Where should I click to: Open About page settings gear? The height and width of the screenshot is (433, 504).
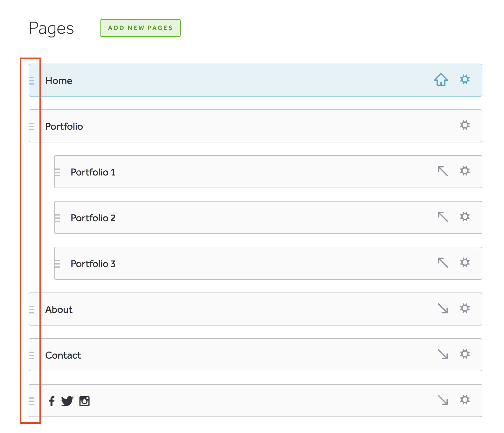pyautogui.click(x=465, y=308)
